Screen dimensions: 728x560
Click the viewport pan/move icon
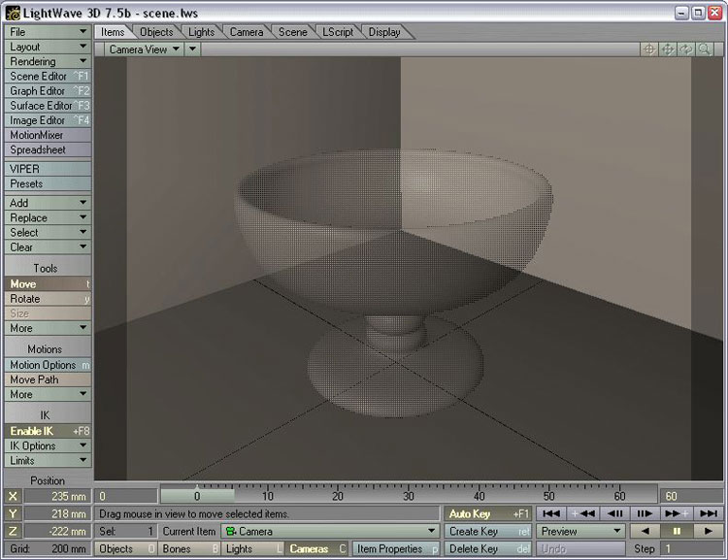[668, 49]
